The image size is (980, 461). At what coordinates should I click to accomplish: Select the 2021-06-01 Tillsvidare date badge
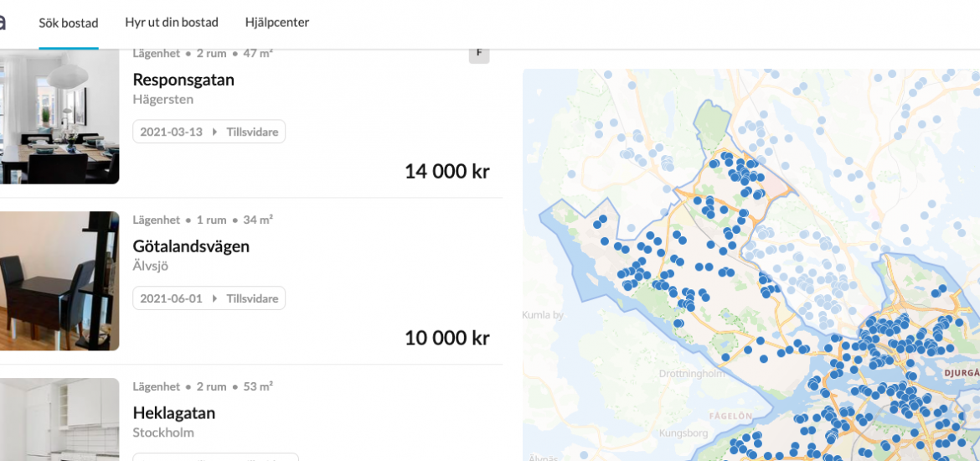(209, 298)
